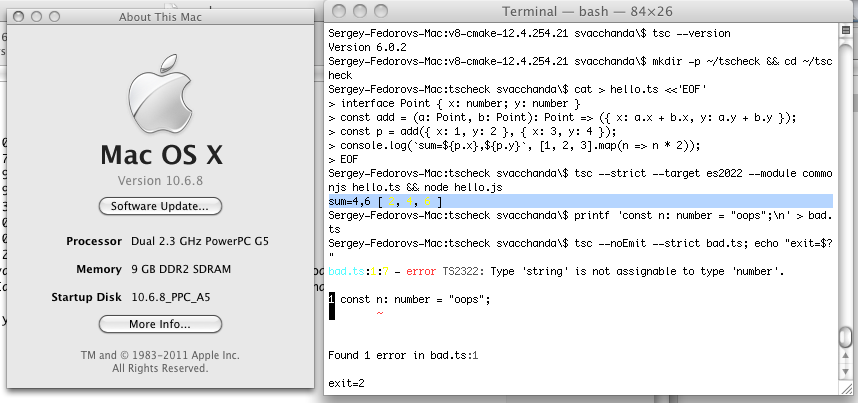Click the Found 1 error in bad.ts line
Viewport: 858px width, 403px height.
tap(403, 355)
